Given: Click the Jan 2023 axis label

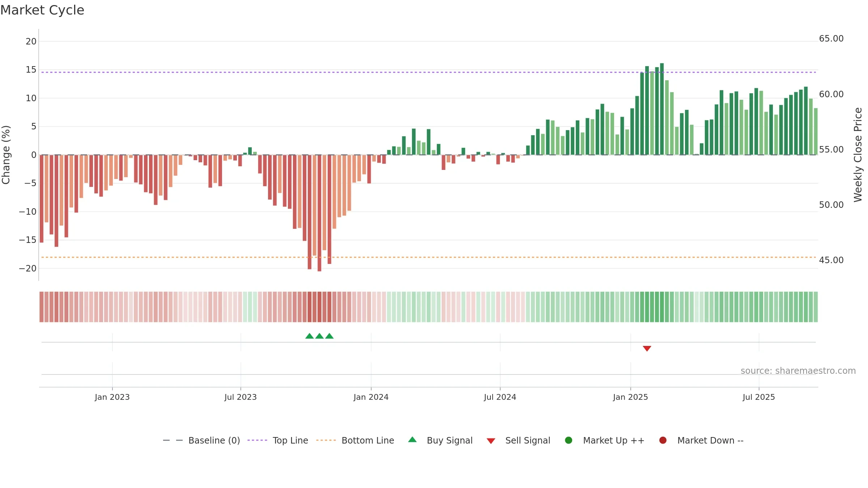Looking at the screenshot, I should click(112, 397).
